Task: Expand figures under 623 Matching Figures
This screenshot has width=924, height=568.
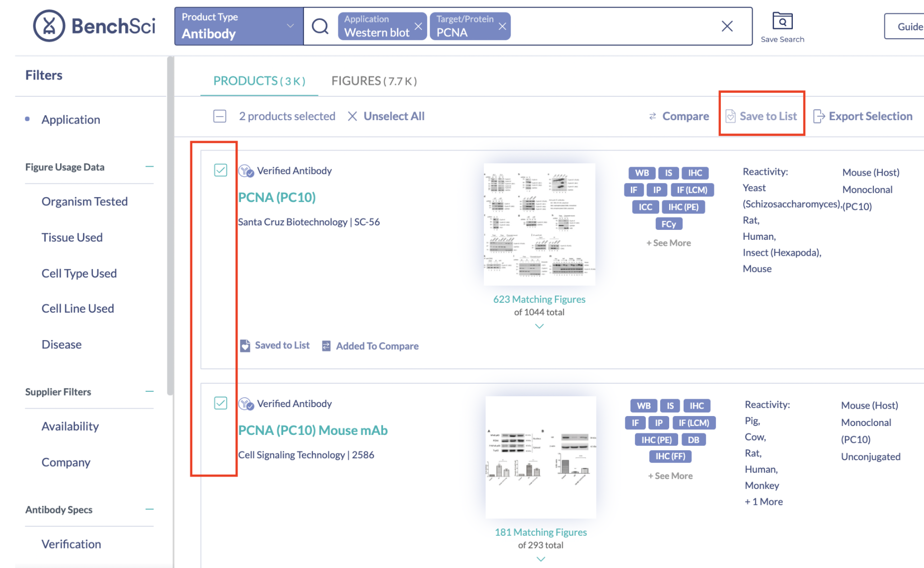Action: click(x=539, y=326)
